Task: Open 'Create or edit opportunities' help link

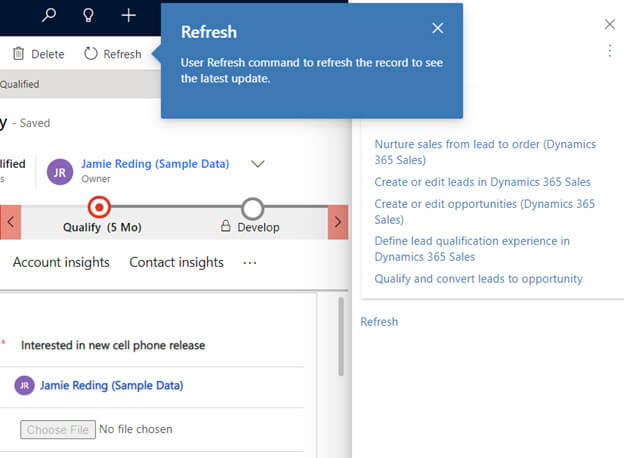Action: [484, 211]
